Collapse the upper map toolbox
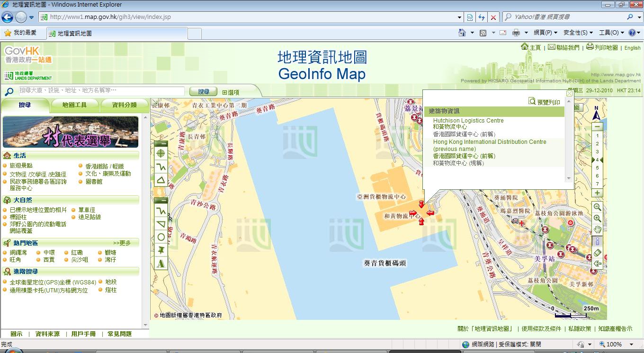 161,143
